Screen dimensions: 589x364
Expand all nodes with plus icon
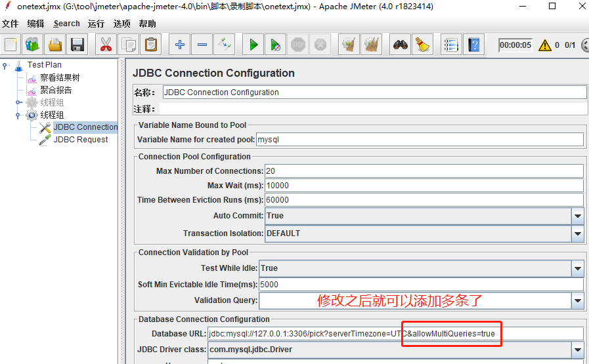pos(179,45)
